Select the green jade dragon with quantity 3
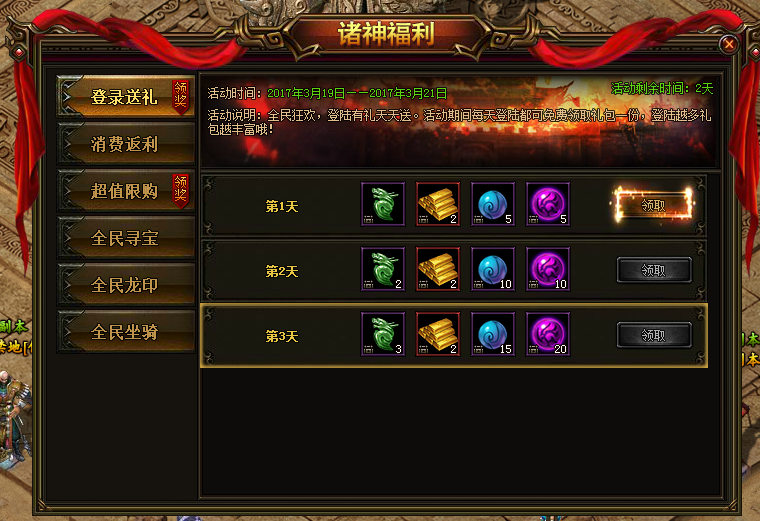Image resolution: width=760 pixels, height=521 pixels. coord(383,334)
